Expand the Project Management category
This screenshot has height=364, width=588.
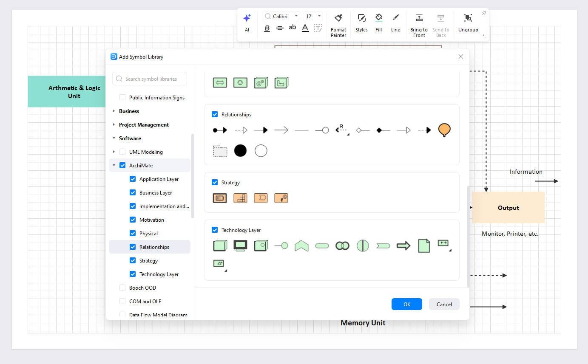pyautogui.click(x=114, y=124)
